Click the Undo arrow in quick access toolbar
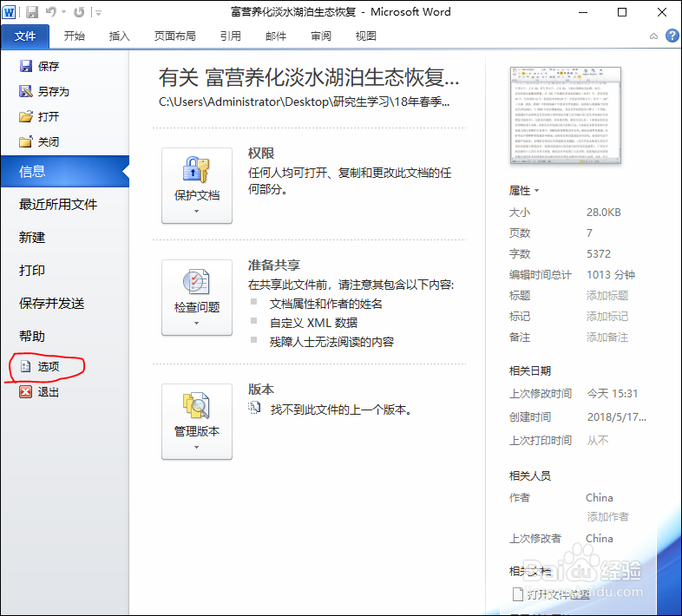682x616 pixels. (51, 12)
